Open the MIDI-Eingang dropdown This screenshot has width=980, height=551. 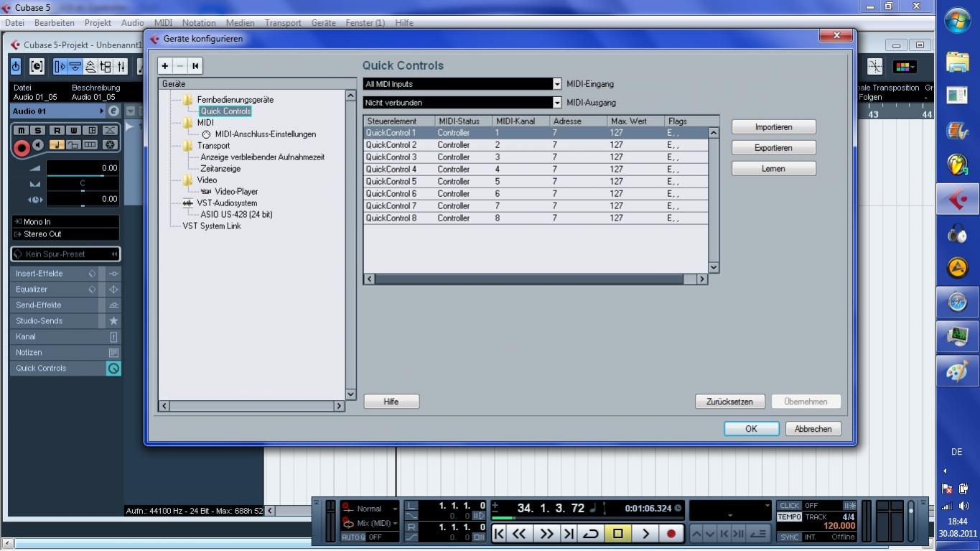(x=556, y=84)
